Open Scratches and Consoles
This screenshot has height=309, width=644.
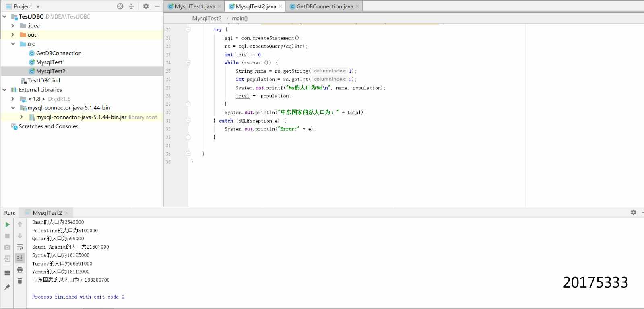[x=49, y=126]
